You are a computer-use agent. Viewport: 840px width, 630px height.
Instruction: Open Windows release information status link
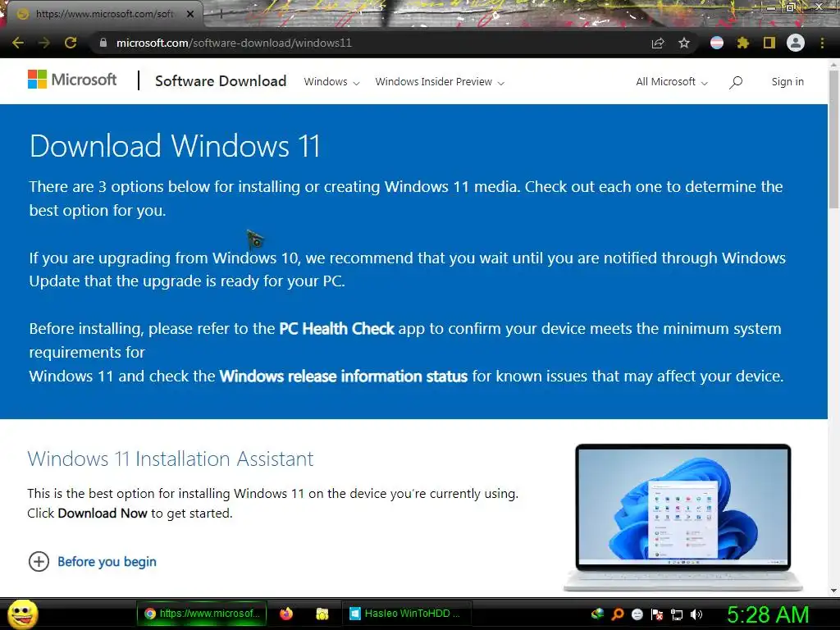[x=344, y=376]
